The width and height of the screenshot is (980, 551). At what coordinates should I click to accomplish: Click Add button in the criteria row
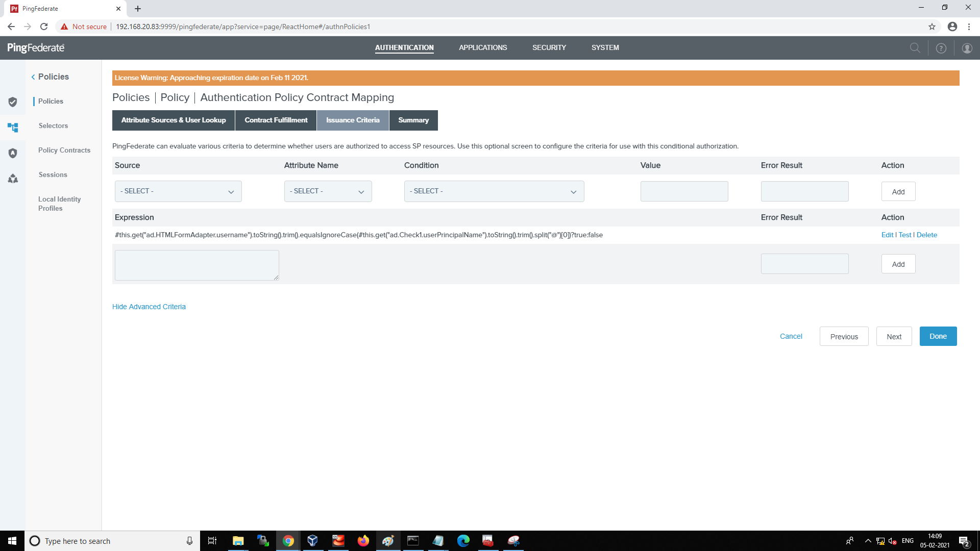(898, 192)
